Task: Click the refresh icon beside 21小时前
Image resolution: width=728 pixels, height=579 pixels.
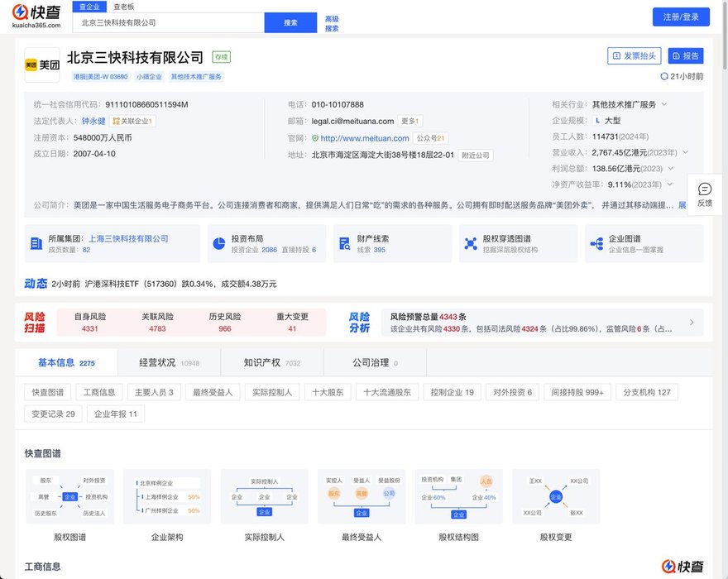Action: click(664, 76)
